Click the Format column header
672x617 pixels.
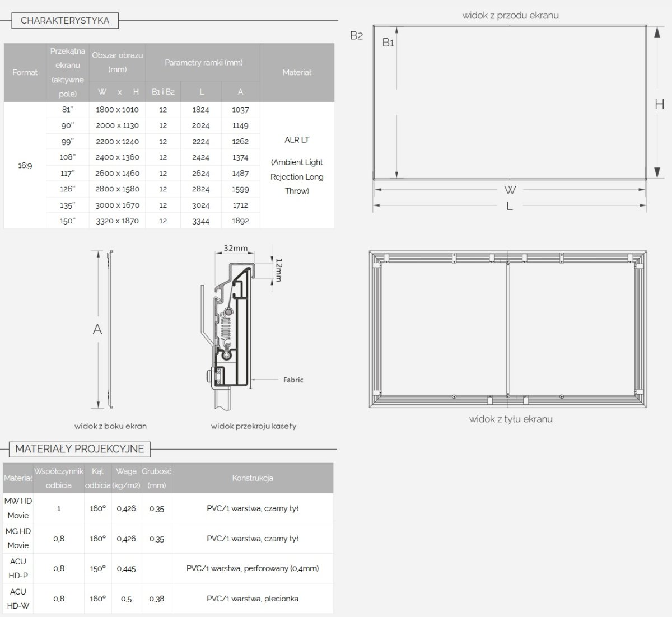(25, 72)
